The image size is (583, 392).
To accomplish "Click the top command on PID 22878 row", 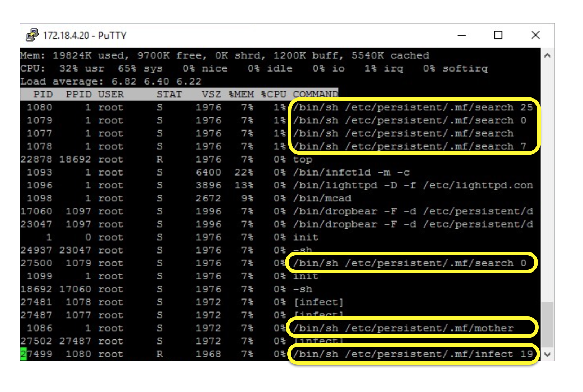I will [303, 159].
